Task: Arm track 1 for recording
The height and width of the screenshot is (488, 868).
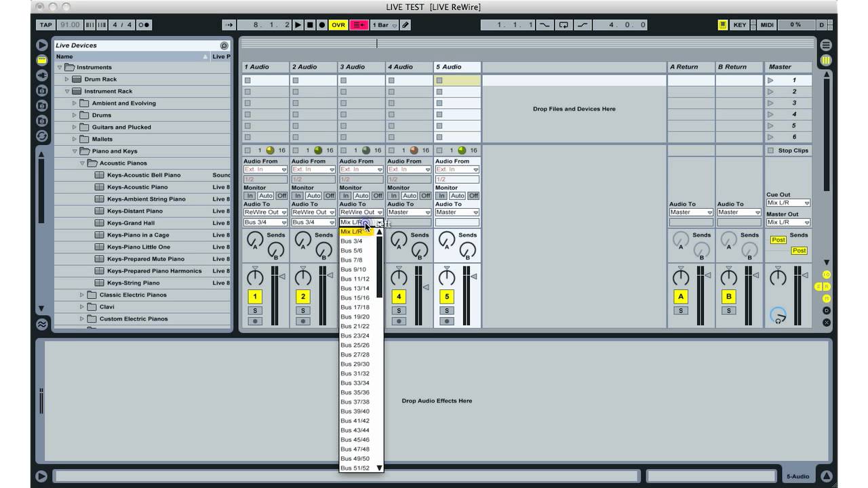Action: pyautogui.click(x=256, y=321)
